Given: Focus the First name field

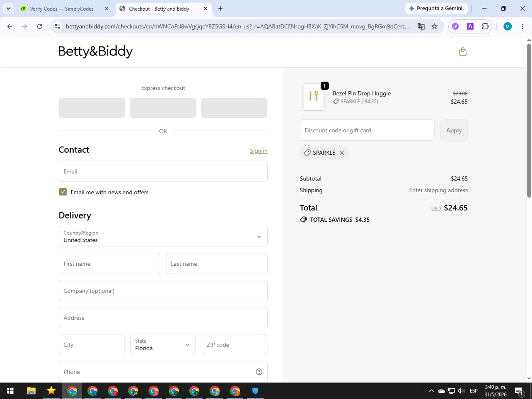Looking at the screenshot, I should point(109,264).
